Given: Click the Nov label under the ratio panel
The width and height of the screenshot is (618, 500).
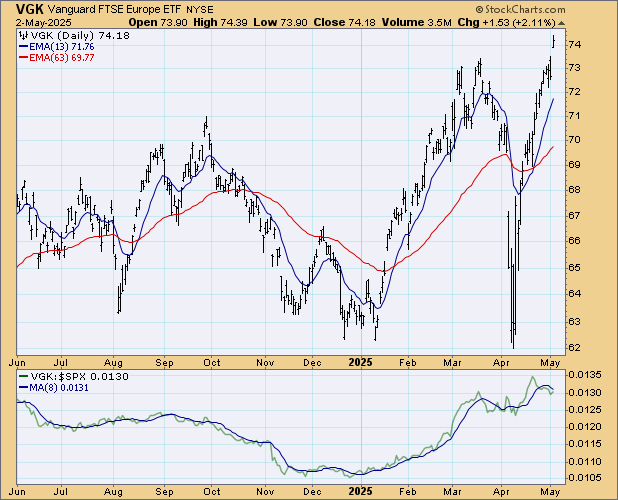Looking at the screenshot, I should pyautogui.click(x=265, y=491).
